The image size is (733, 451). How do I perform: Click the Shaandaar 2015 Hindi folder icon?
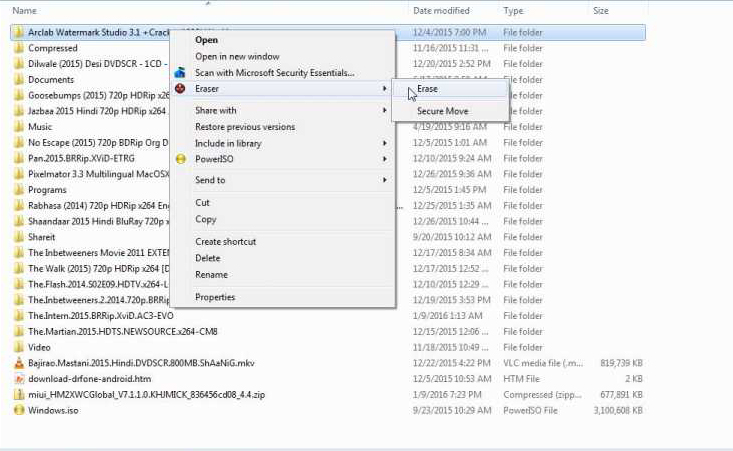tap(19, 221)
